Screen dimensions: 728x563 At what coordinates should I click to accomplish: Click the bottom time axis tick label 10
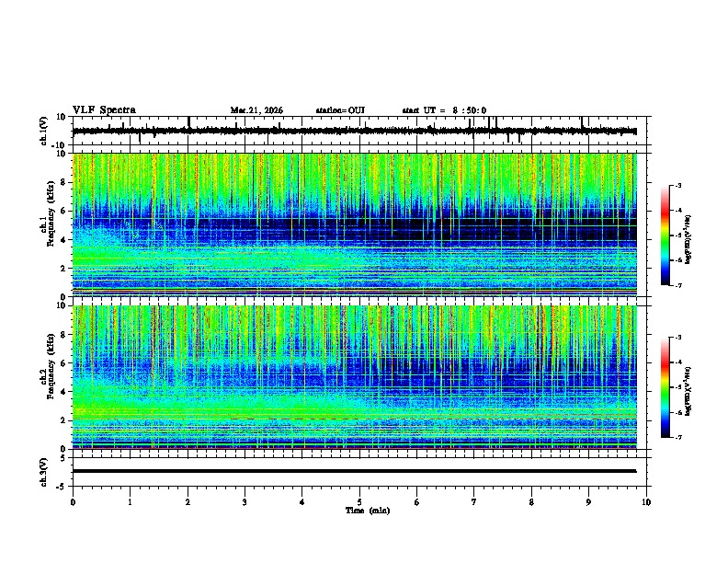point(646,502)
